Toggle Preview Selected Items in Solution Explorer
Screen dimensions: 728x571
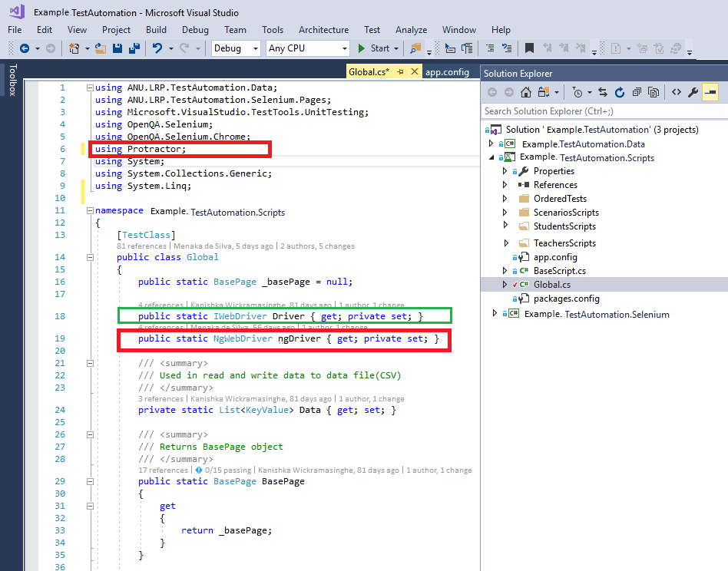[710, 92]
